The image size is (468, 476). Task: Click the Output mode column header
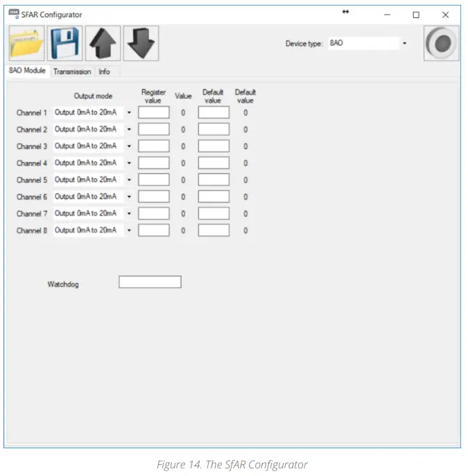tap(93, 96)
